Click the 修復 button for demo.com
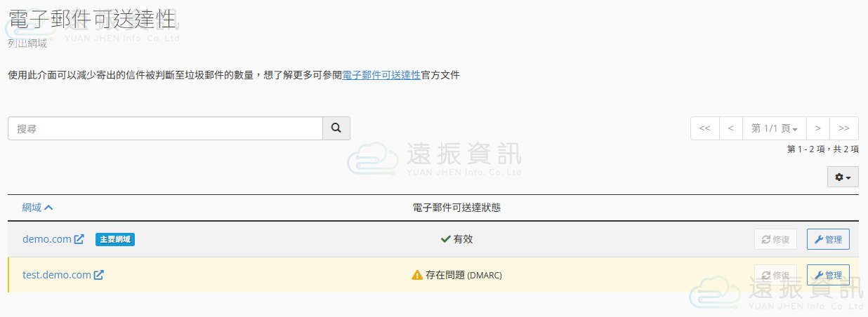Image resolution: width=868 pixels, height=317 pixels. coord(775,239)
